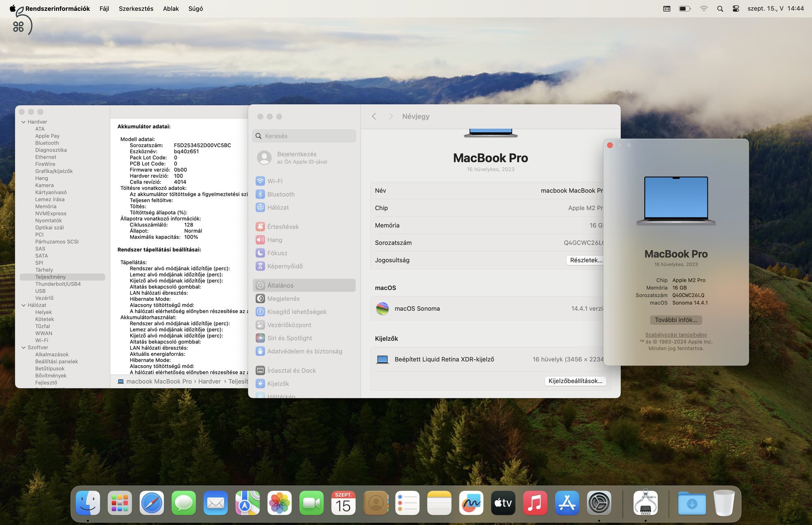Launch Safari from the Dock
The width and height of the screenshot is (812, 525).
tap(151, 503)
